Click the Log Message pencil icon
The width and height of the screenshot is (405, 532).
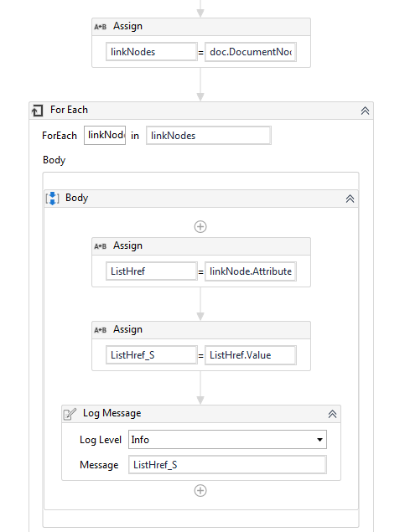(70, 414)
